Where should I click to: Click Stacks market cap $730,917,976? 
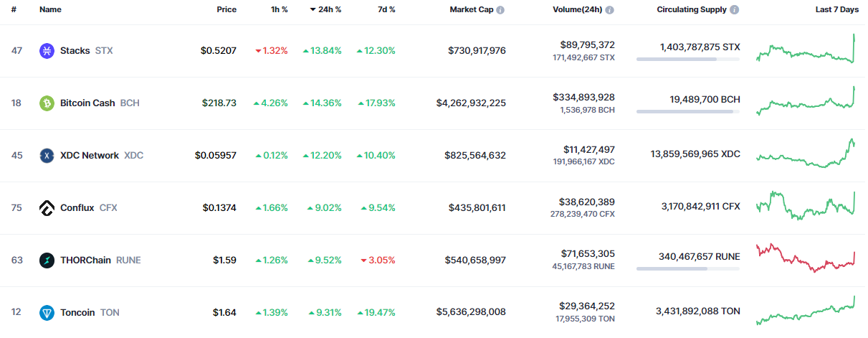point(477,51)
